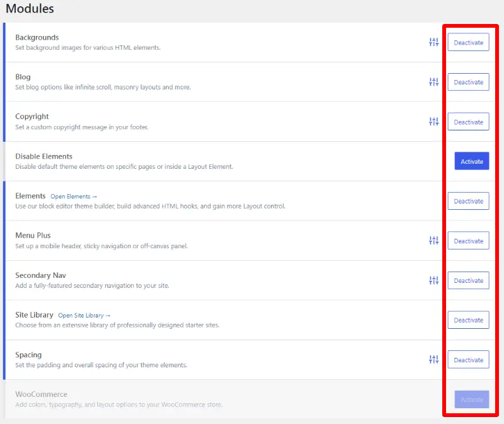Deactivate the Elements module

pyautogui.click(x=468, y=201)
